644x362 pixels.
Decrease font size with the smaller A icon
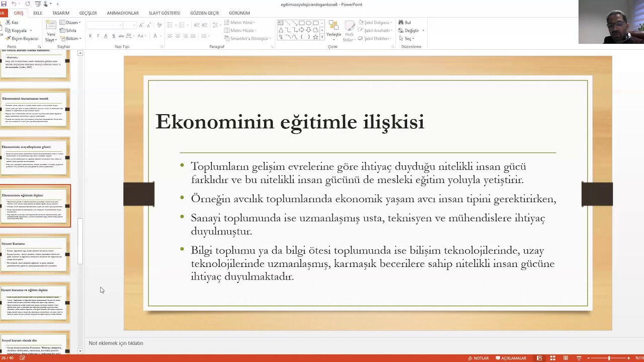coord(149,25)
